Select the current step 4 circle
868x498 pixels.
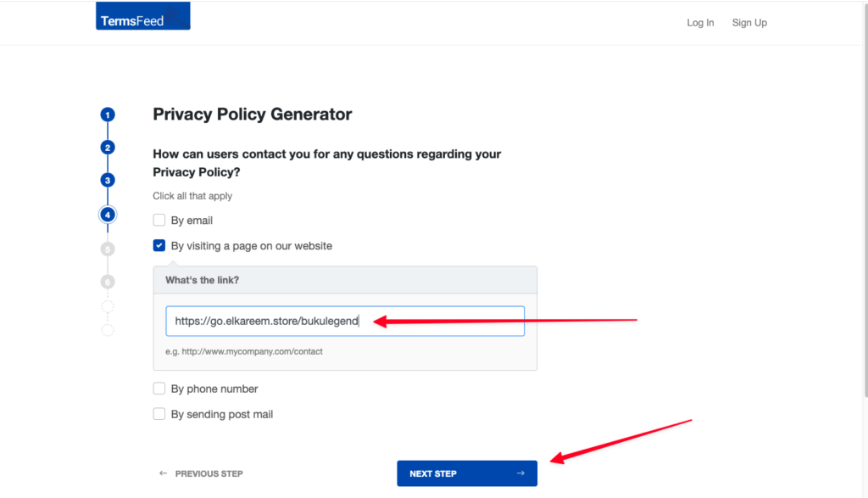[x=108, y=215]
